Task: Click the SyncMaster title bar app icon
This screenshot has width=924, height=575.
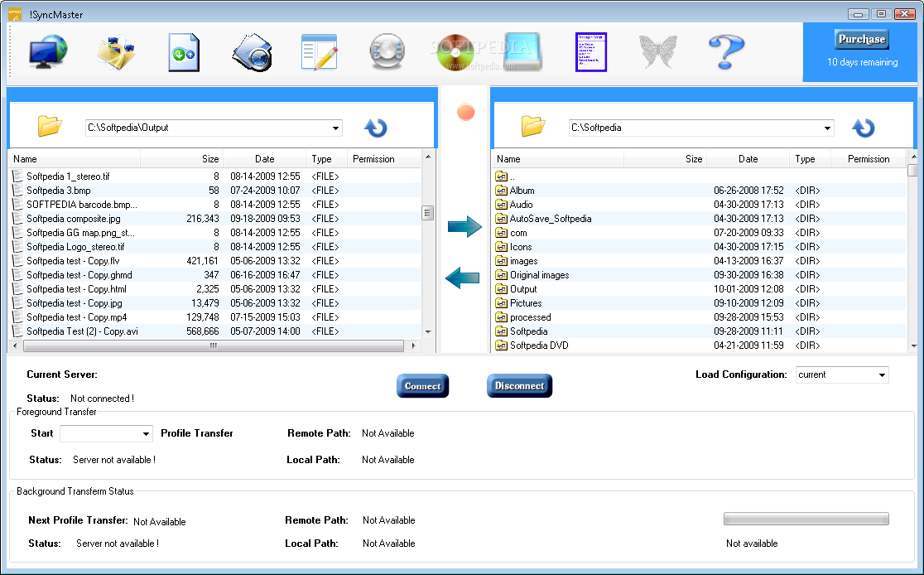Action: pos(15,14)
